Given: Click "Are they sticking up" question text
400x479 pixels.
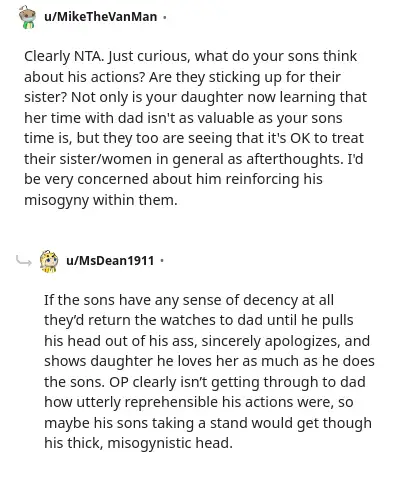Looking at the screenshot, I should pos(210,77).
